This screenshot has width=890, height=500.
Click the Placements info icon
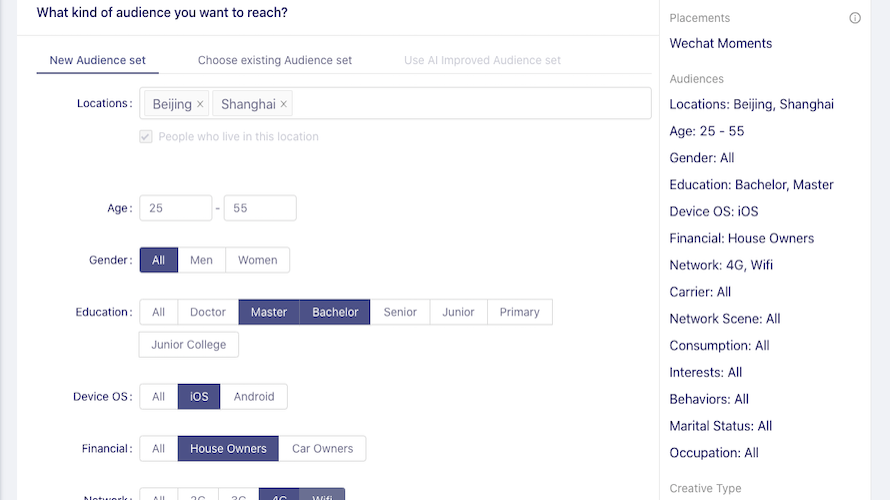click(855, 18)
